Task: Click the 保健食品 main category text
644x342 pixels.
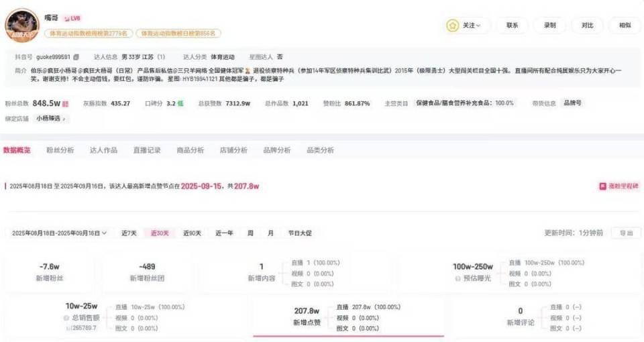Action: 464,103
